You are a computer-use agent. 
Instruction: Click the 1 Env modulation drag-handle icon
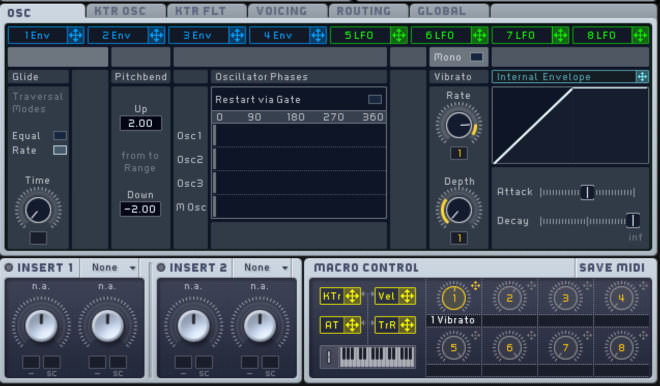tap(76, 35)
